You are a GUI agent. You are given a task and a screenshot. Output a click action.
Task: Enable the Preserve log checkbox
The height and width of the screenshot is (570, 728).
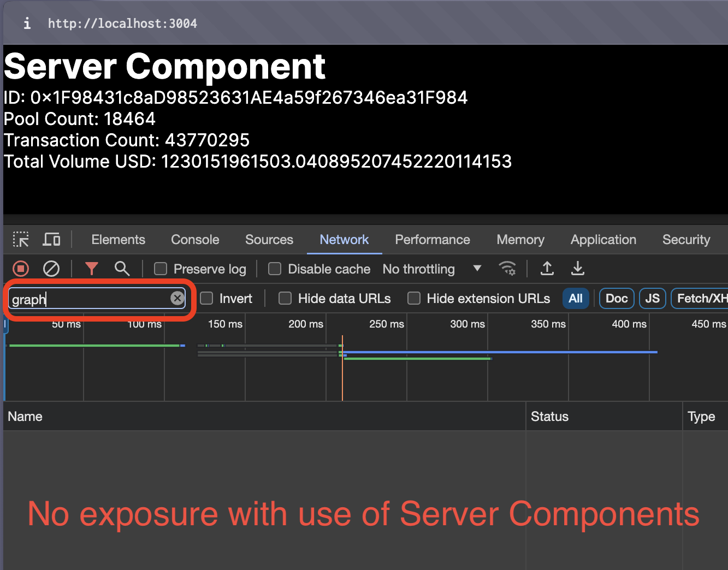(x=161, y=269)
